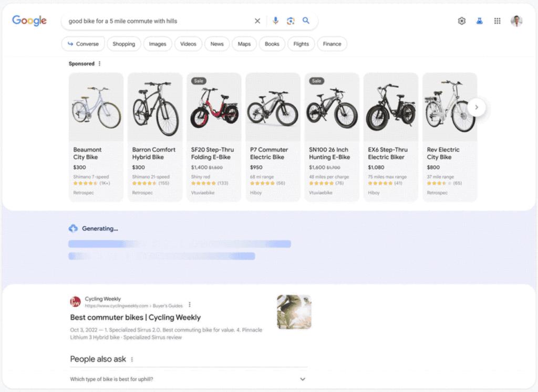This screenshot has width=538, height=392.
Task: Expand 'Which type of bike is best for uphill?'
Action: [302, 379]
